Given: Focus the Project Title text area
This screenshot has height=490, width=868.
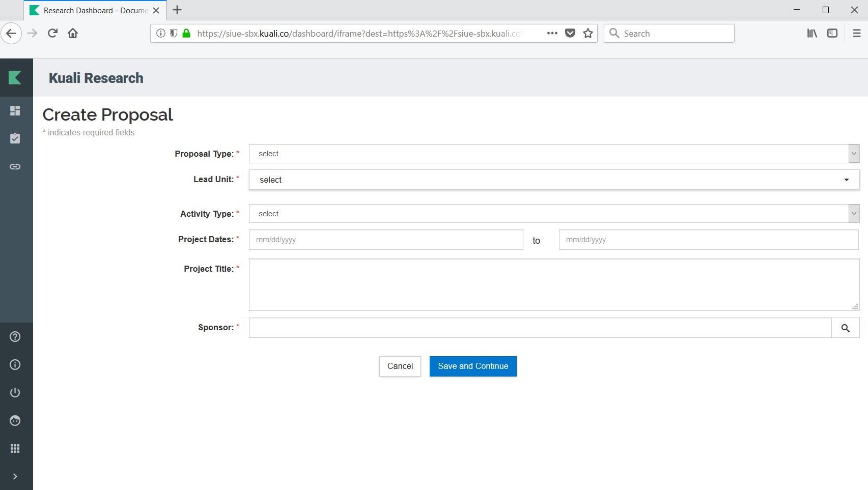Looking at the screenshot, I should (553, 284).
